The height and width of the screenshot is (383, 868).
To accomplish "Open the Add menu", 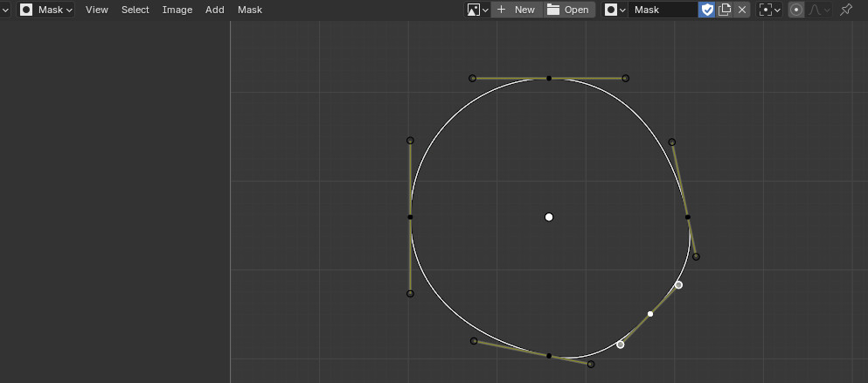I will (x=215, y=10).
